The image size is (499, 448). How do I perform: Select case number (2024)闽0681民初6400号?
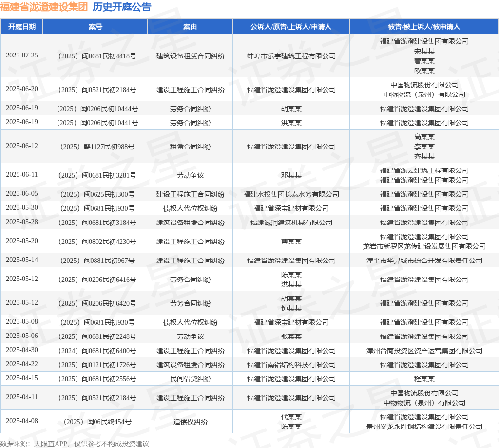coord(97,351)
